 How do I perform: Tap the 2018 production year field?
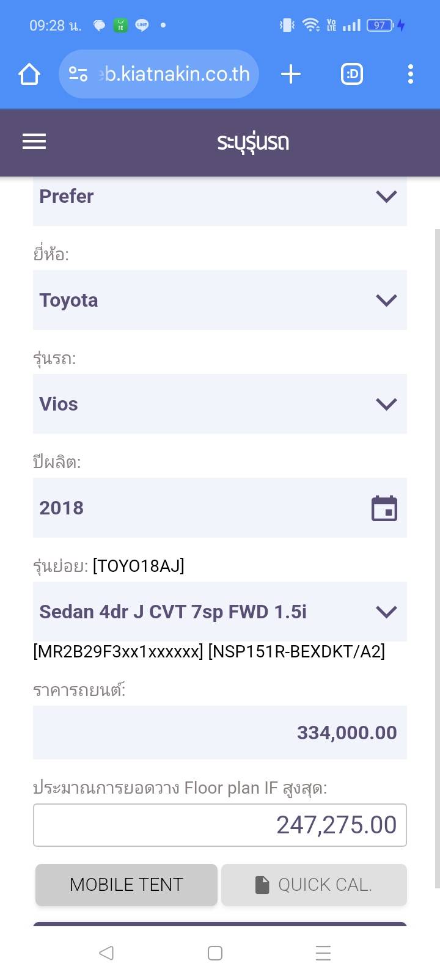(196, 508)
